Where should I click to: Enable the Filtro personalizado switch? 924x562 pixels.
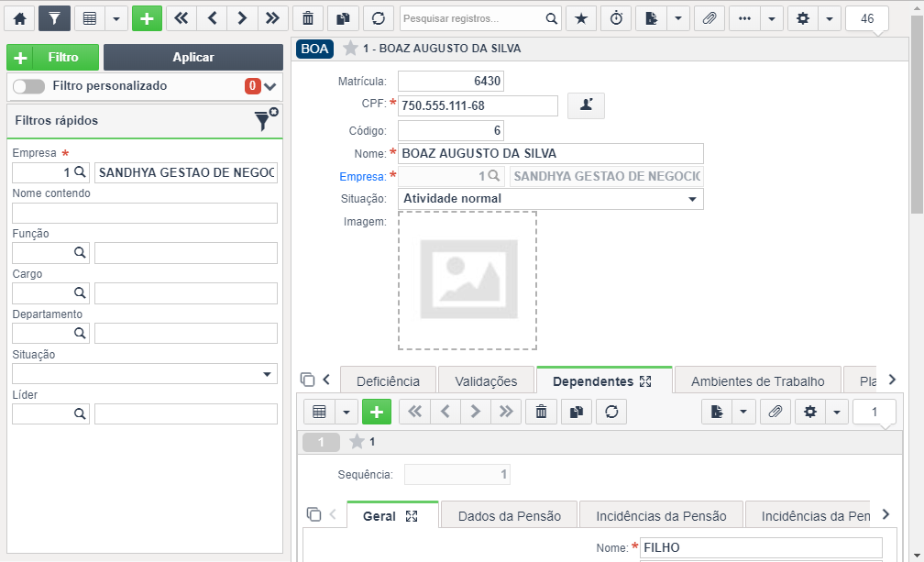pyautogui.click(x=29, y=86)
